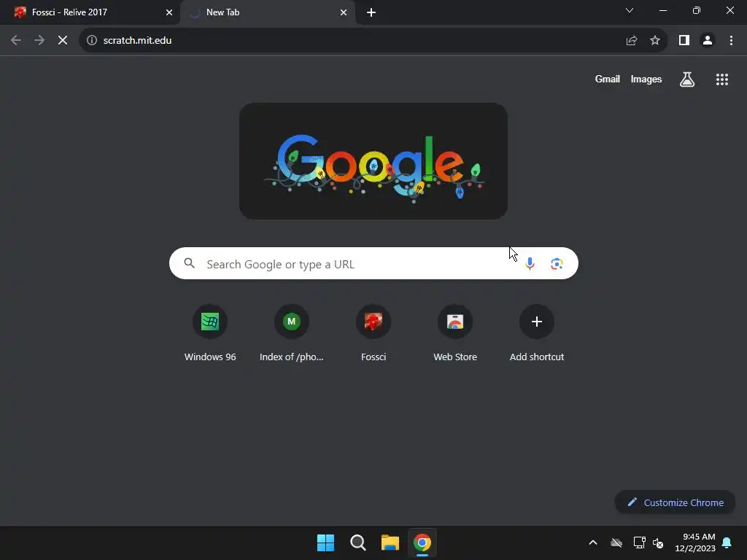Open OneDrive cloud tray icon
This screenshot has width=747, height=560.
click(x=616, y=542)
